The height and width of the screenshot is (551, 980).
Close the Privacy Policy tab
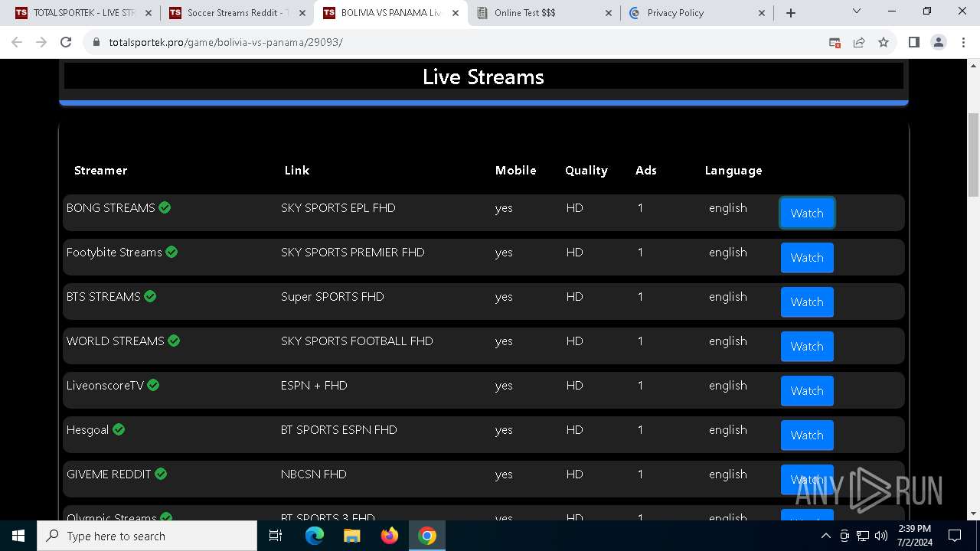point(762,13)
